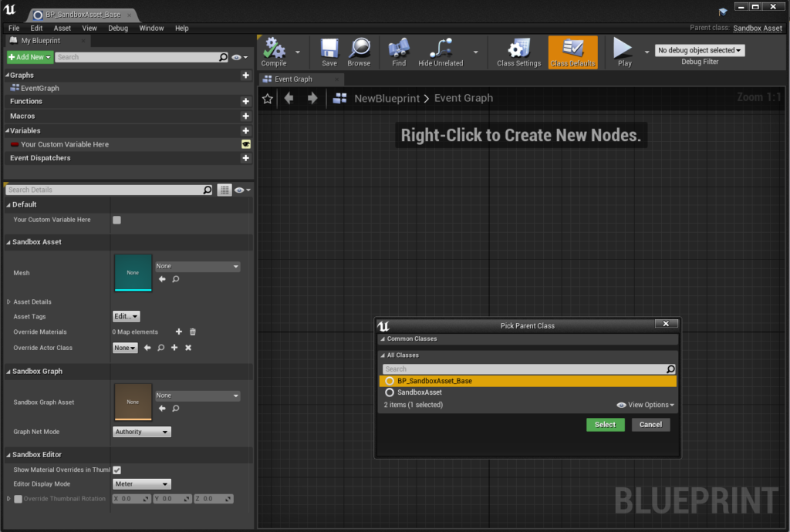Image resolution: width=790 pixels, height=532 pixels.
Task: Compile the blueprint with the Compile button
Action: point(274,52)
